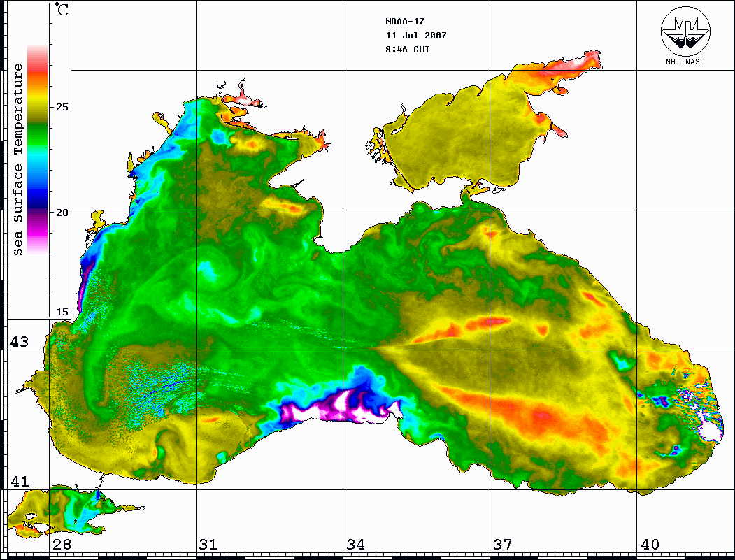Click the '20' temperature scale label
The height and width of the screenshot is (560, 735).
point(62,213)
